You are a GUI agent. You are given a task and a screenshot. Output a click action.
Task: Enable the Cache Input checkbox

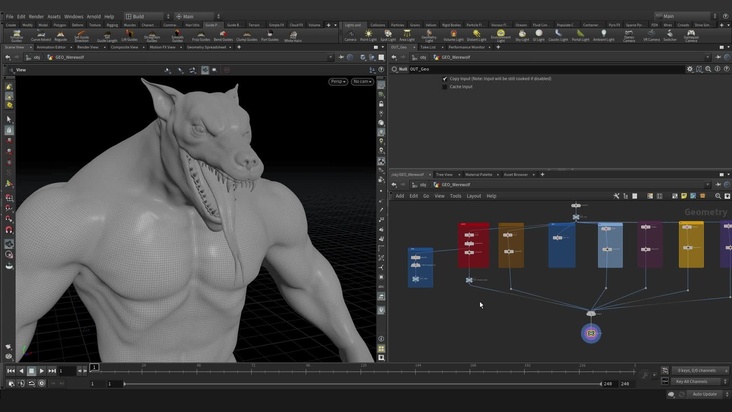coord(445,87)
